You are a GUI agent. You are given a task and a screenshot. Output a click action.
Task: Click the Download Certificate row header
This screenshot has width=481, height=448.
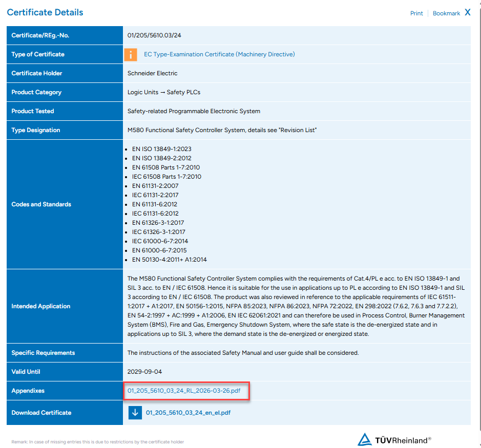coord(65,413)
